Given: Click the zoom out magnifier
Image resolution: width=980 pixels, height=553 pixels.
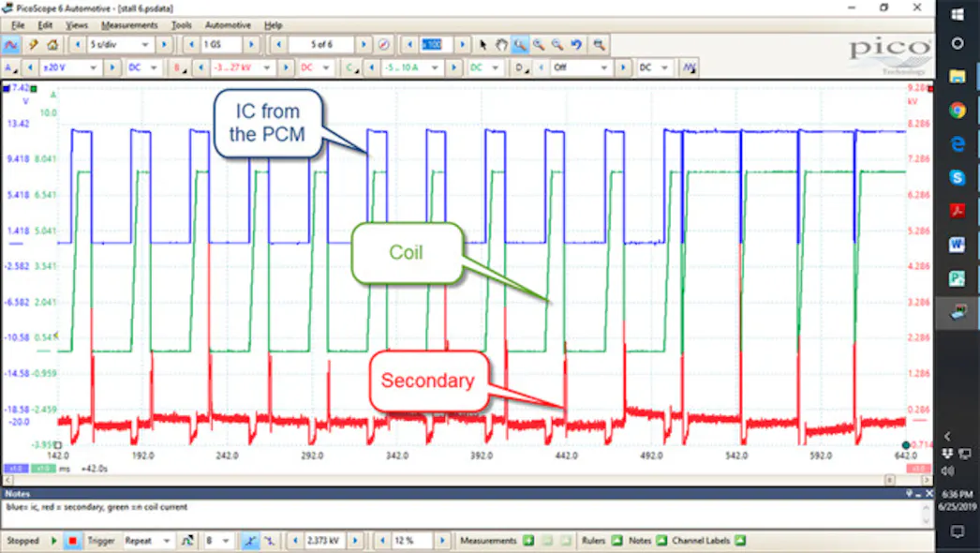Looking at the screenshot, I should pyautogui.click(x=557, y=45).
